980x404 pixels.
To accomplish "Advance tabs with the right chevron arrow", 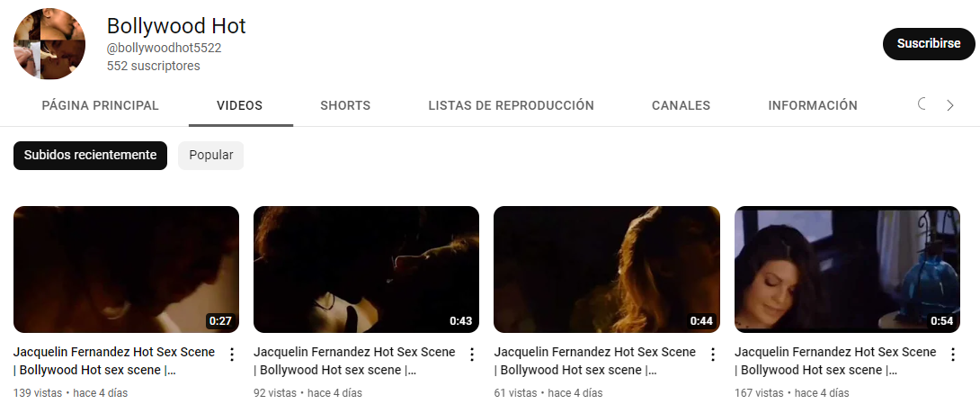I will [x=950, y=105].
